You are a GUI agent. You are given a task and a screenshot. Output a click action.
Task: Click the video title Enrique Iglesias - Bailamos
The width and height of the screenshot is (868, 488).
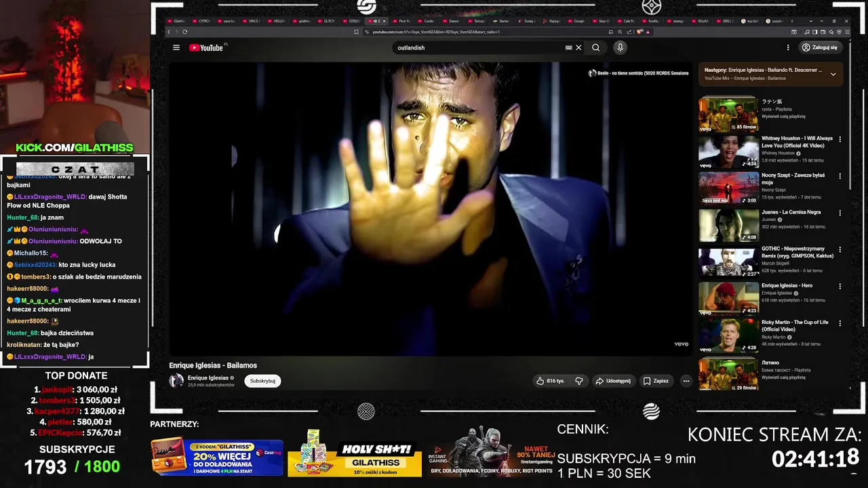(x=213, y=365)
